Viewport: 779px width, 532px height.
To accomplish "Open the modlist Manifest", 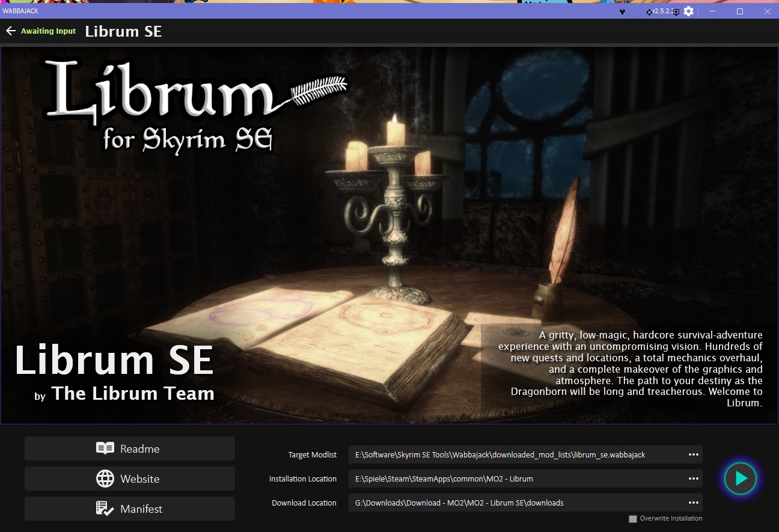I will pos(130,509).
